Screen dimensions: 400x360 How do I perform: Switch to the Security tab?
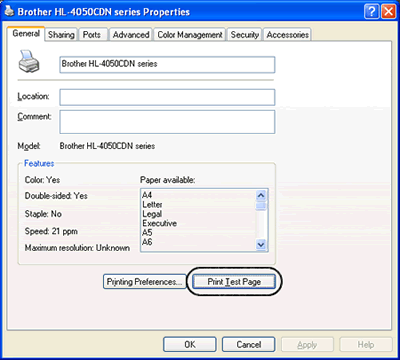coord(245,35)
